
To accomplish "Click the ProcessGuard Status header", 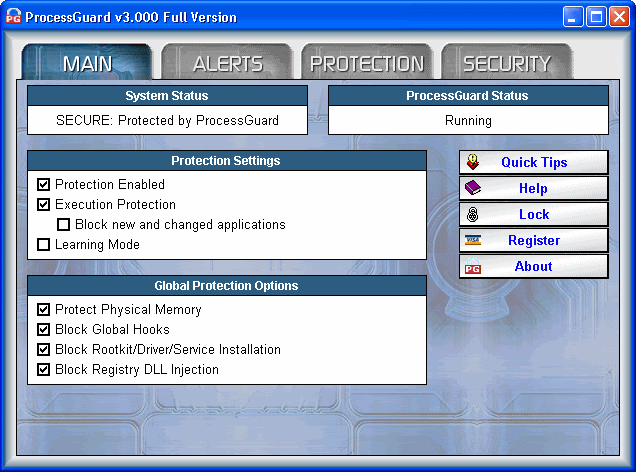I will [x=468, y=96].
